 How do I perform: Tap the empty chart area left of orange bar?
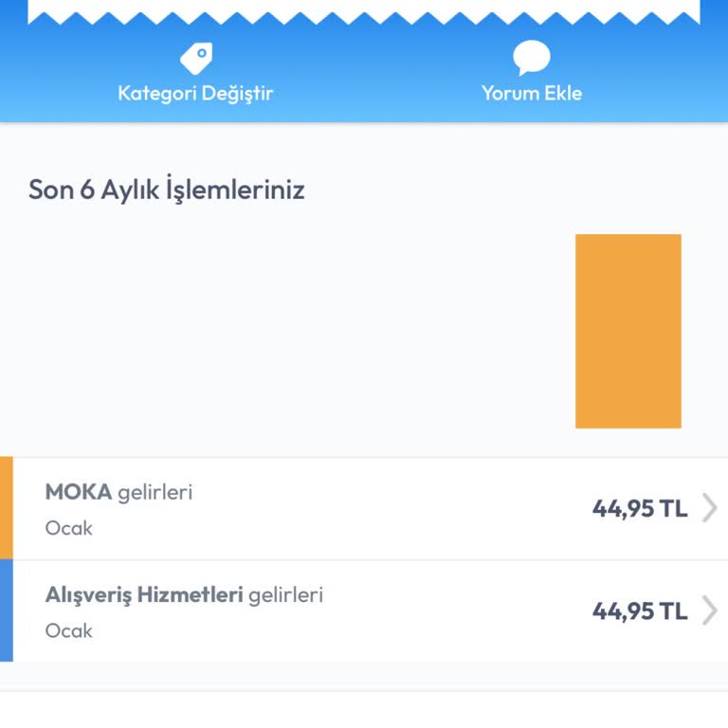point(284,332)
